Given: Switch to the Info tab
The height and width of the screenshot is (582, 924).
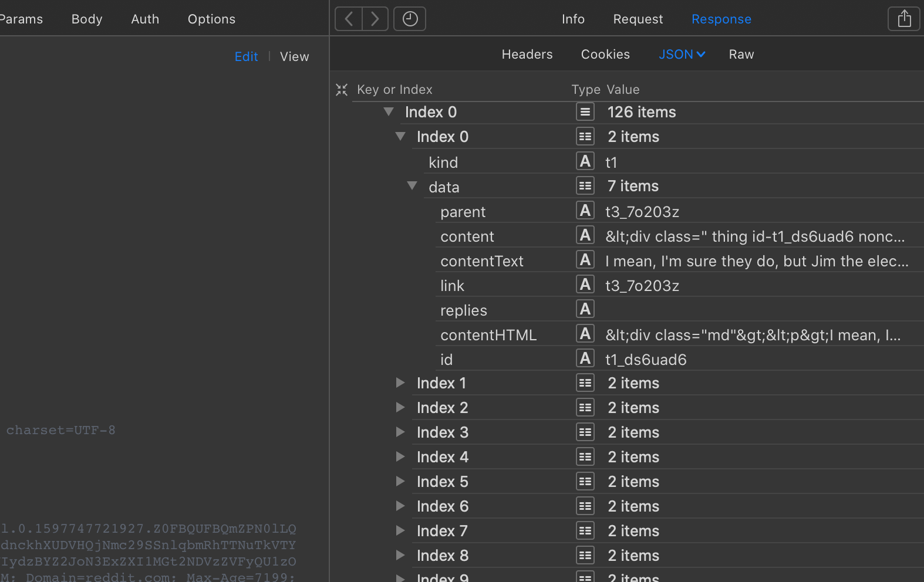Looking at the screenshot, I should click(573, 19).
